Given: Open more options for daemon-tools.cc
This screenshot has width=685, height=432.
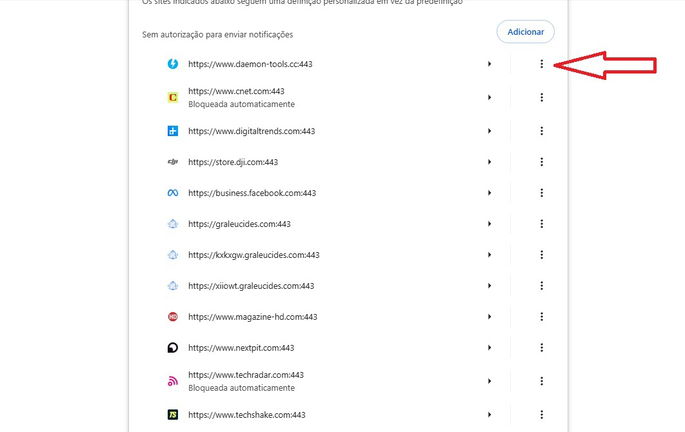Looking at the screenshot, I should [541, 64].
